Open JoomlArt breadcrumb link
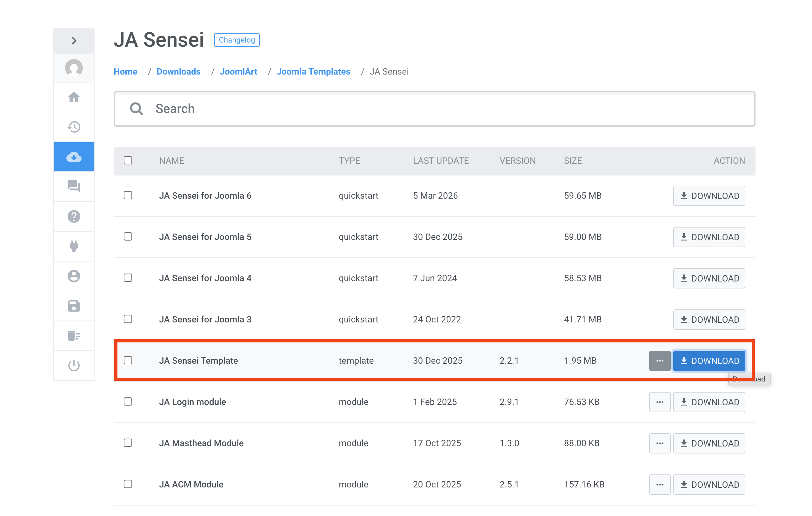 [238, 71]
